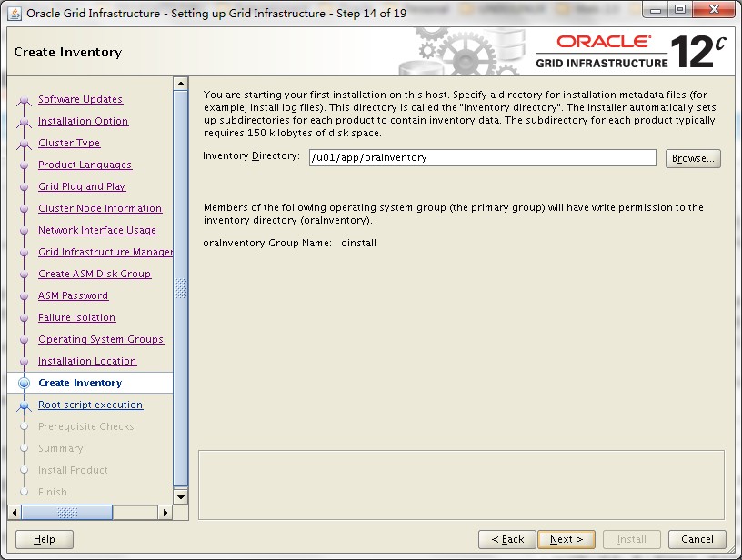Viewport: 742px width, 560px height.
Task: Click the horizontal scroll-left arrow
Action: point(15,512)
